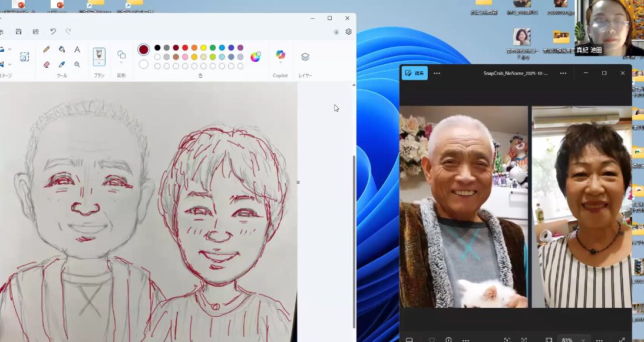Expand the Brush options dropdown

click(99, 63)
